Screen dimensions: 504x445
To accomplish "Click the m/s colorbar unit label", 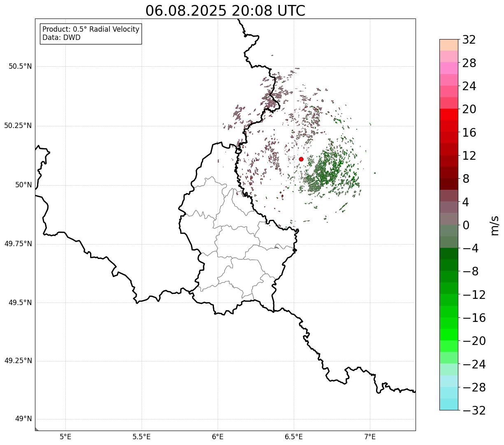I will pyautogui.click(x=495, y=225).
